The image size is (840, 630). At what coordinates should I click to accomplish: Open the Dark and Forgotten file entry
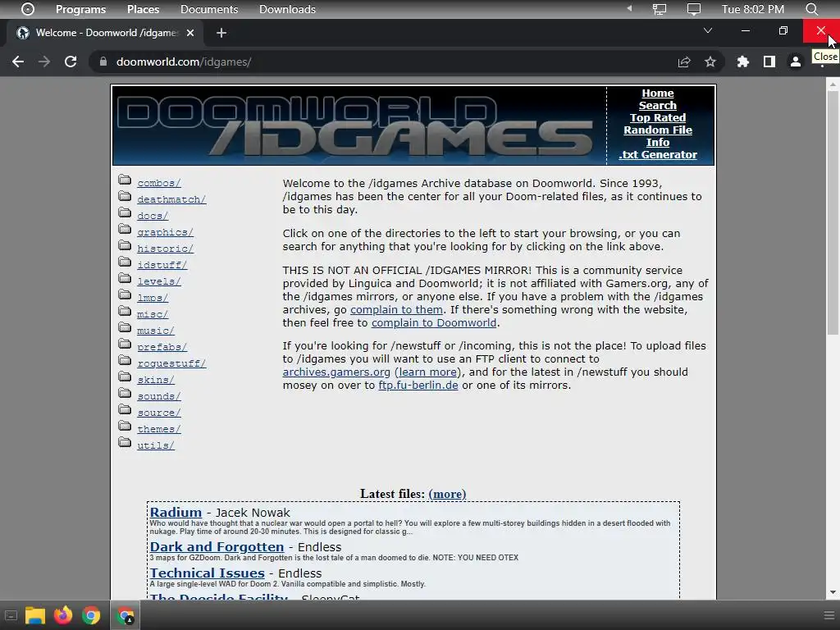coord(217,547)
